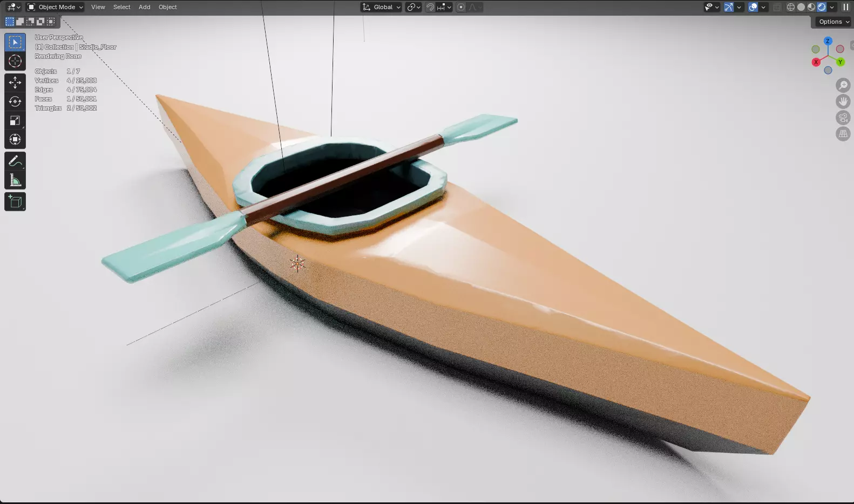The image size is (854, 504).
Task: Click the "Rendering Done" status text
Action: (58, 56)
